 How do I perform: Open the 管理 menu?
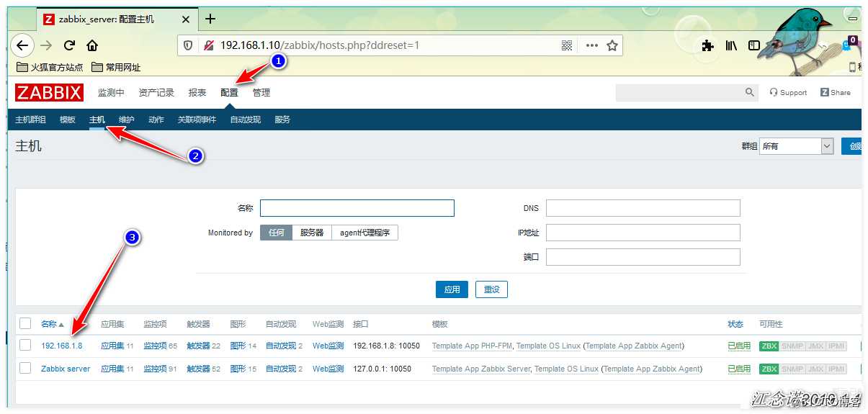pos(261,92)
